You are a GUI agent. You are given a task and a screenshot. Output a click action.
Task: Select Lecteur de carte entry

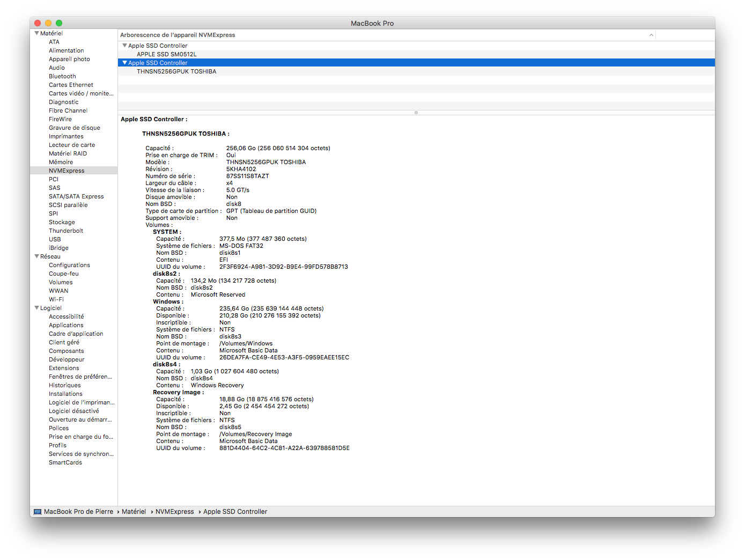click(x=72, y=145)
